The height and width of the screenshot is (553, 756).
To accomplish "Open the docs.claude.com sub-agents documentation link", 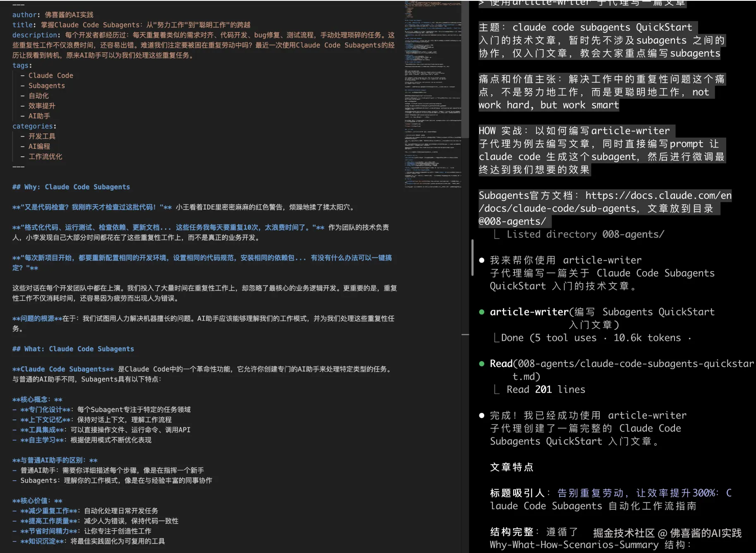I will point(605,202).
